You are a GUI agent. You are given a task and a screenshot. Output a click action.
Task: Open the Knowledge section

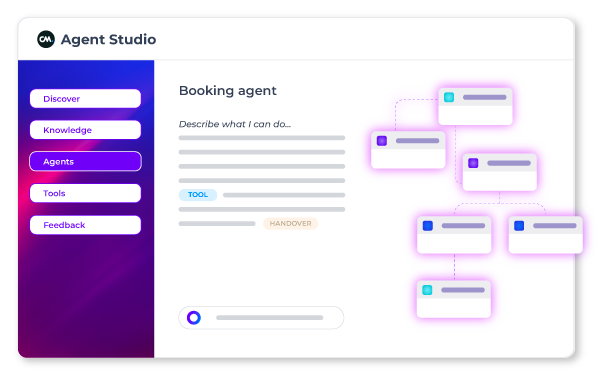point(85,130)
